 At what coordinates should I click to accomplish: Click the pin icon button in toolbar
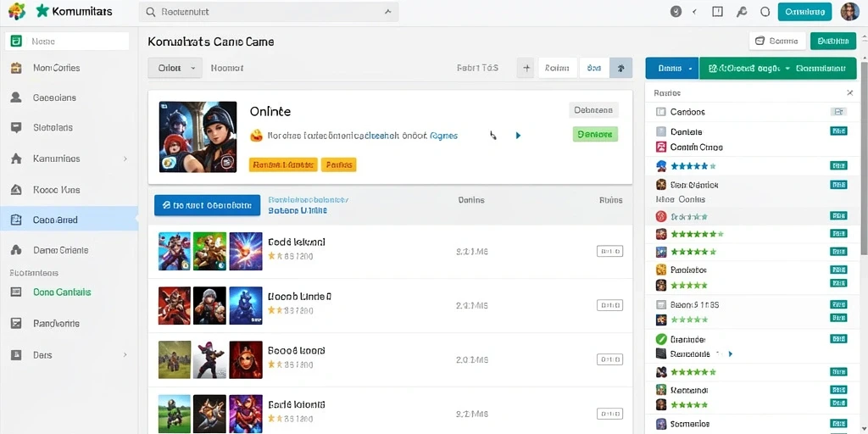pos(621,68)
